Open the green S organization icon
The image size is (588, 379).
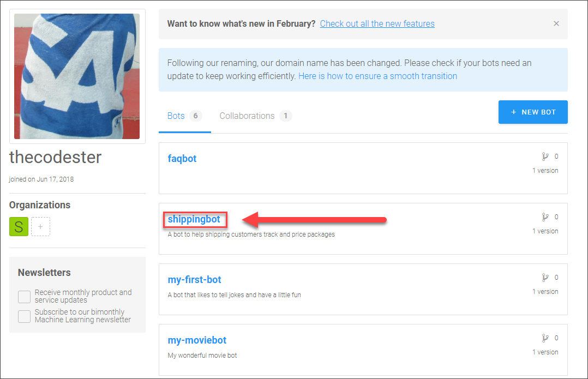[x=19, y=227]
